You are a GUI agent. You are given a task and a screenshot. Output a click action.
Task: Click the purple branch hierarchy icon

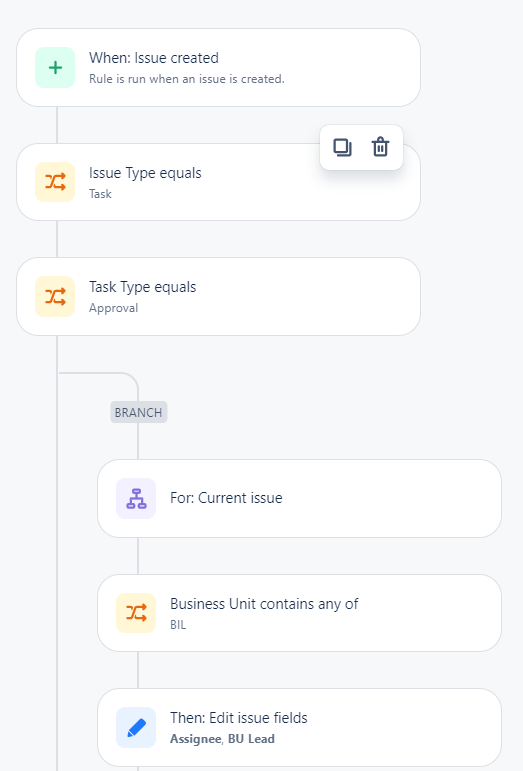point(136,499)
